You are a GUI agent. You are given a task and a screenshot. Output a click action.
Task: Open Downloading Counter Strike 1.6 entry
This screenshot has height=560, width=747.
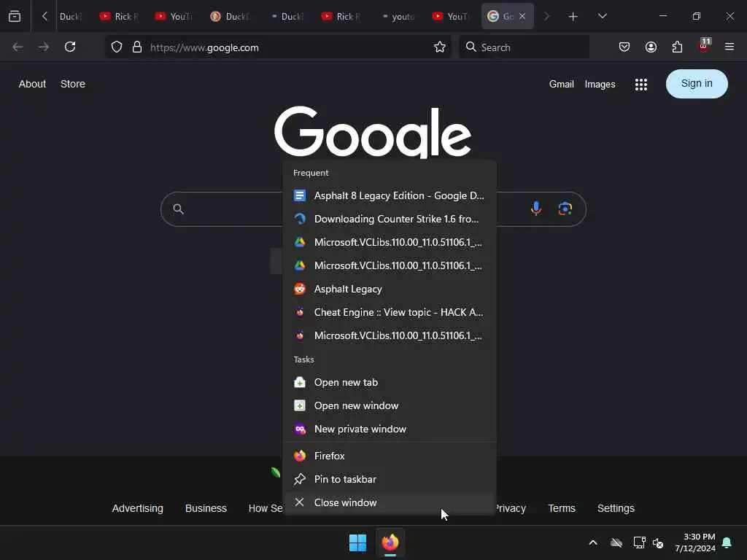pos(390,219)
